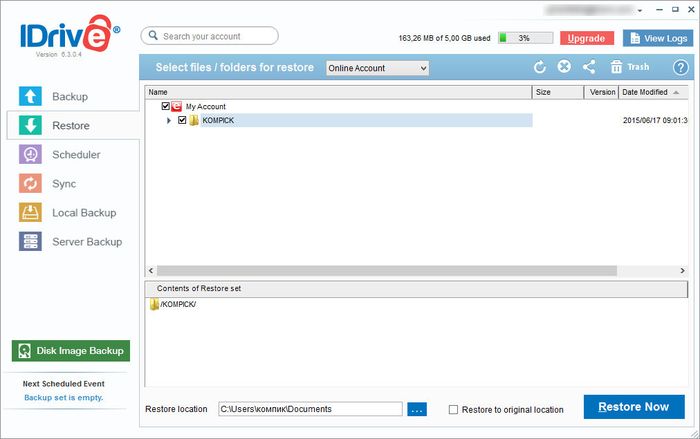Uncheck the My Account checkbox
700x439 pixels.
(165, 106)
